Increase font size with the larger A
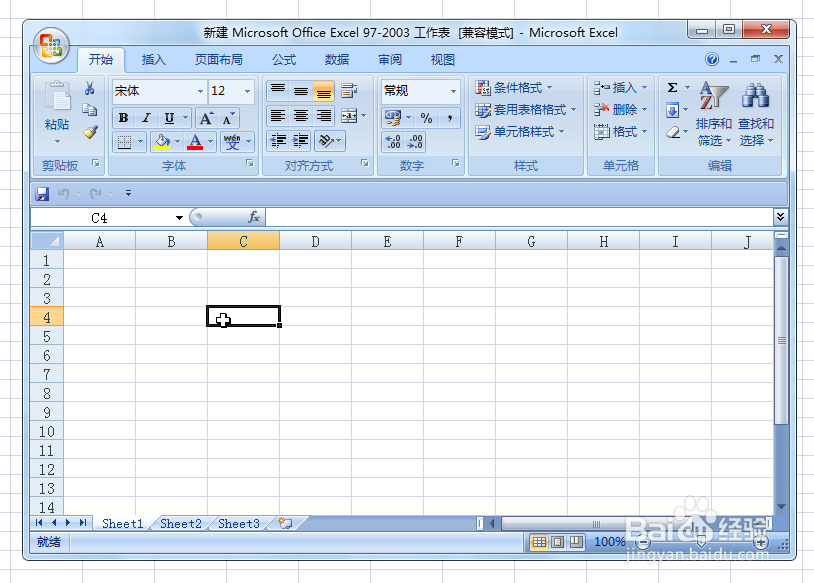The width and height of the screenshot is (814, 583). (206, 118)
